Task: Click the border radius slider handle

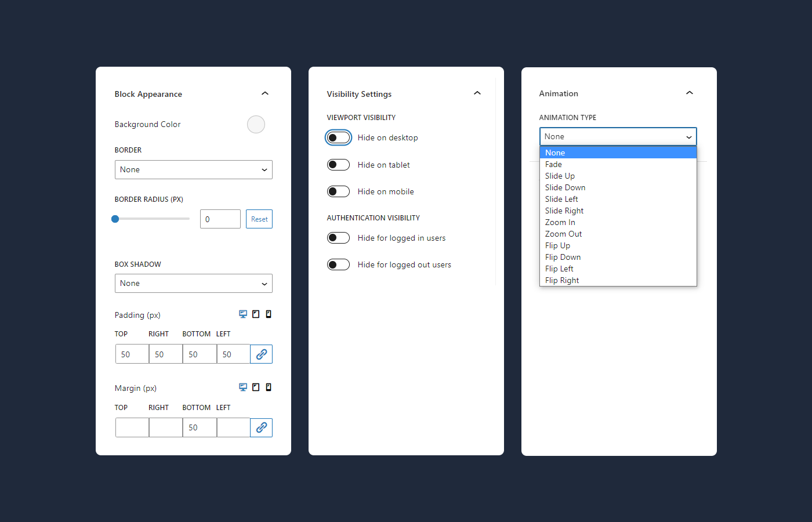Action: coord(115,219)
